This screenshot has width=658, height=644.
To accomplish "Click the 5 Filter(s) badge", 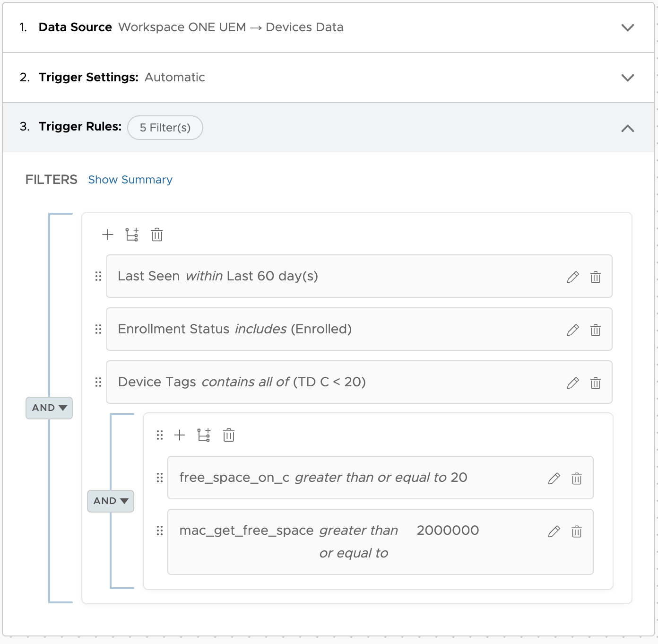I will 164,127.
